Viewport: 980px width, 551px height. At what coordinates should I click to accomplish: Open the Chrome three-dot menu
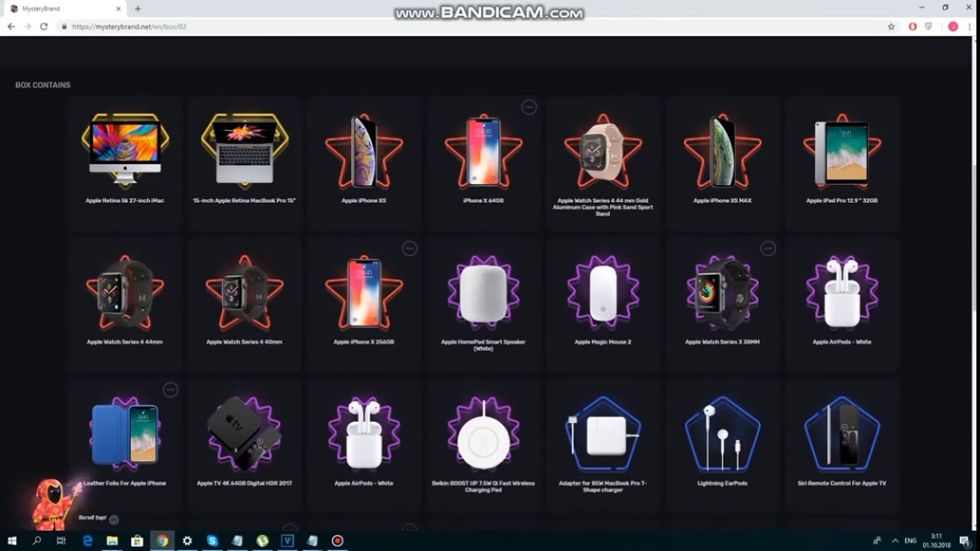point(970,26)
